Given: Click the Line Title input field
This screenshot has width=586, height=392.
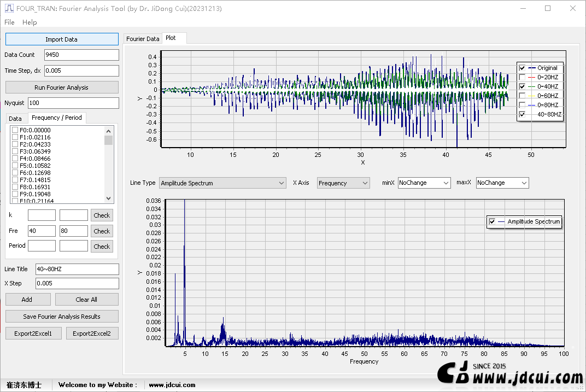Looking at the screenshot, I should 77,269.
